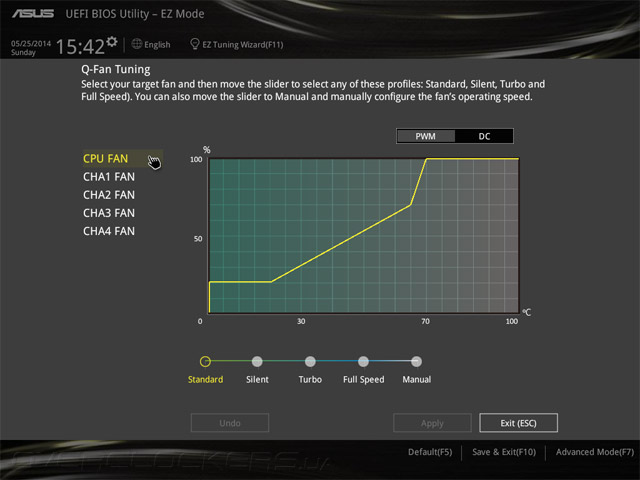Switch fan control to PWM mode

click(x=425, y=136)
